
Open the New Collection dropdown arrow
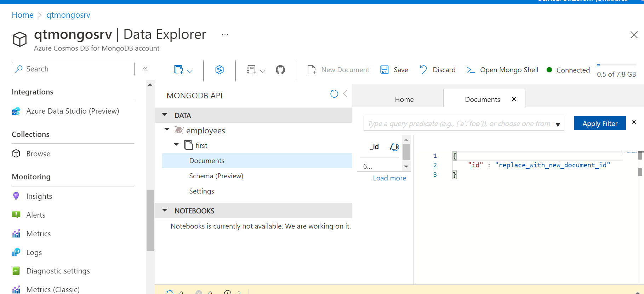(190, 71)
